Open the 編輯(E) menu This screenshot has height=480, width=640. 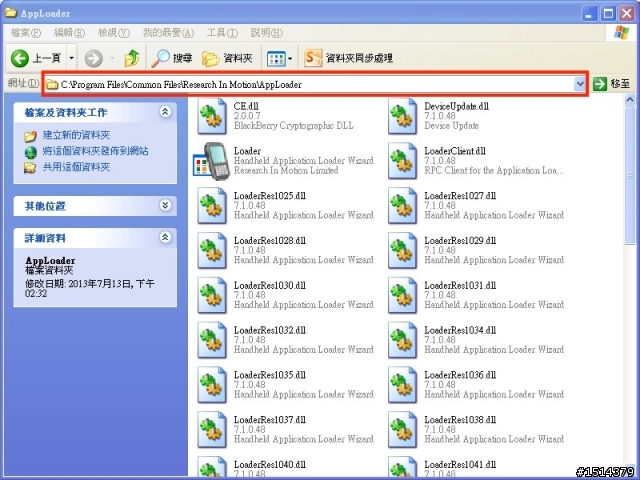[69, 33]
